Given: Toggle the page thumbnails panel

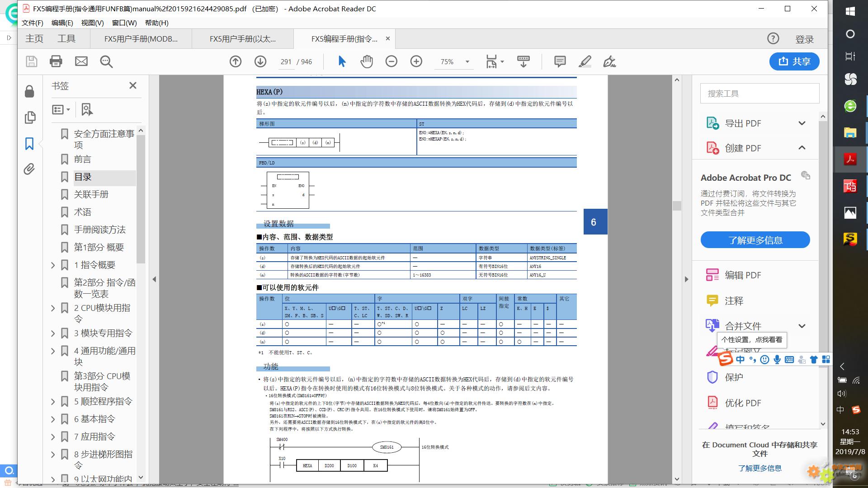Looking at the screenshot, I should click(x=29, y=117).
